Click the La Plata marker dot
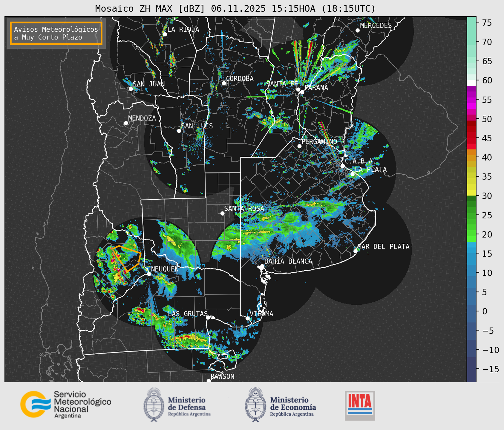 (x=353, y=174)
